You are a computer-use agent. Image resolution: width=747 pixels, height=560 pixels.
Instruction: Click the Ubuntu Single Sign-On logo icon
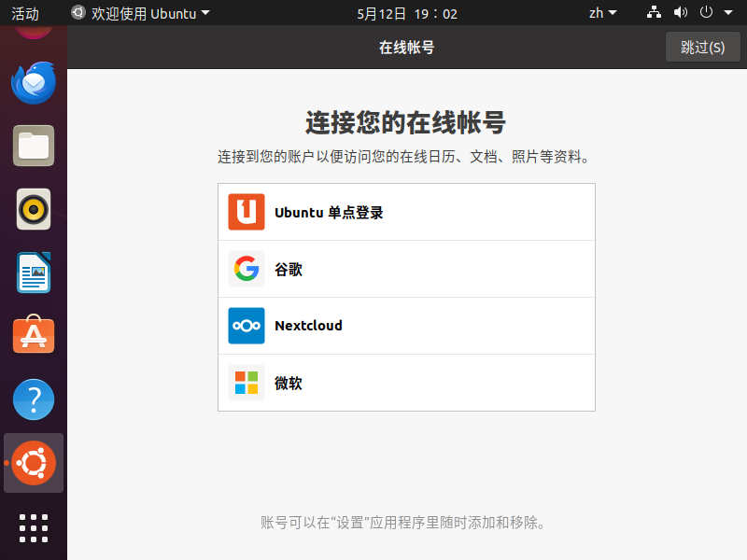pyautogui.click(x=247, y=212)
